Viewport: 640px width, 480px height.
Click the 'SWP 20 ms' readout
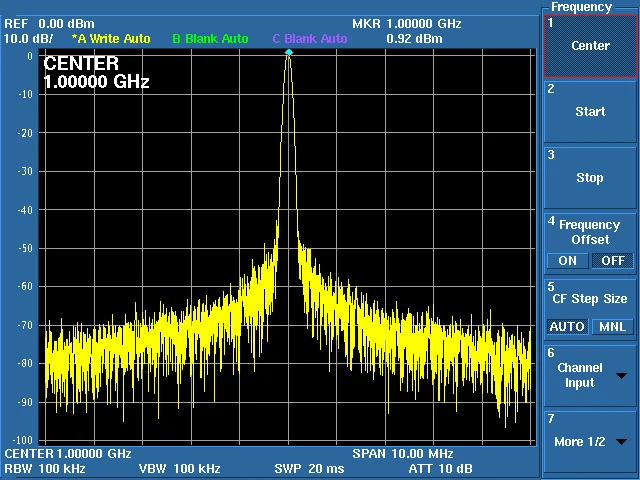[309, 469]
